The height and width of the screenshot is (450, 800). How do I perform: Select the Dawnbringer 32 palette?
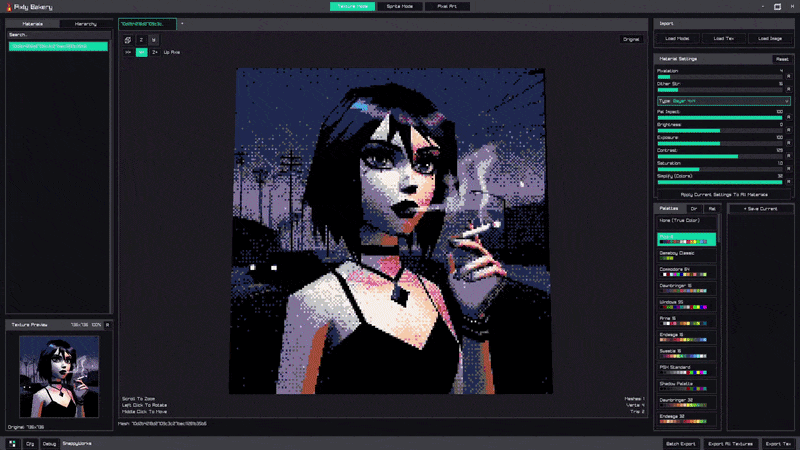click(686, 402)
